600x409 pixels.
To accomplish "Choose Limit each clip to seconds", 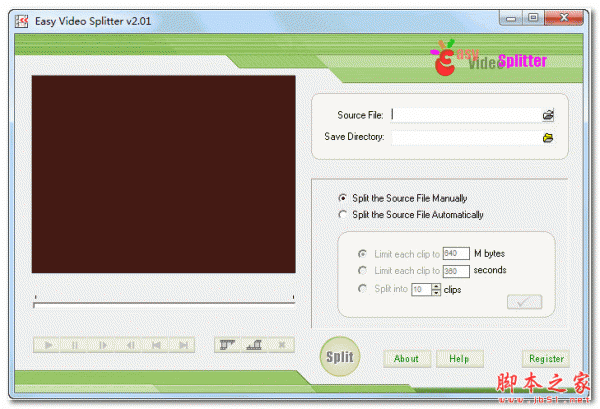I will click(362, 270).
